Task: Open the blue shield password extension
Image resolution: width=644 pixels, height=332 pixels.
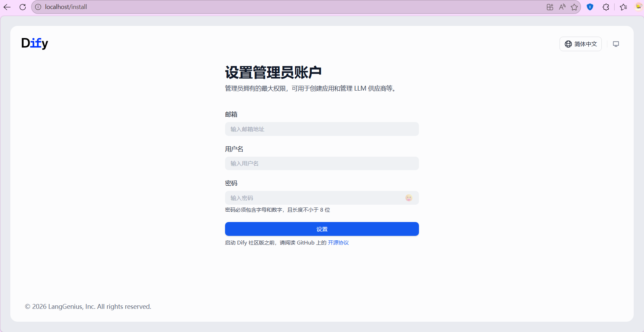Action: (x=590, y=7)
